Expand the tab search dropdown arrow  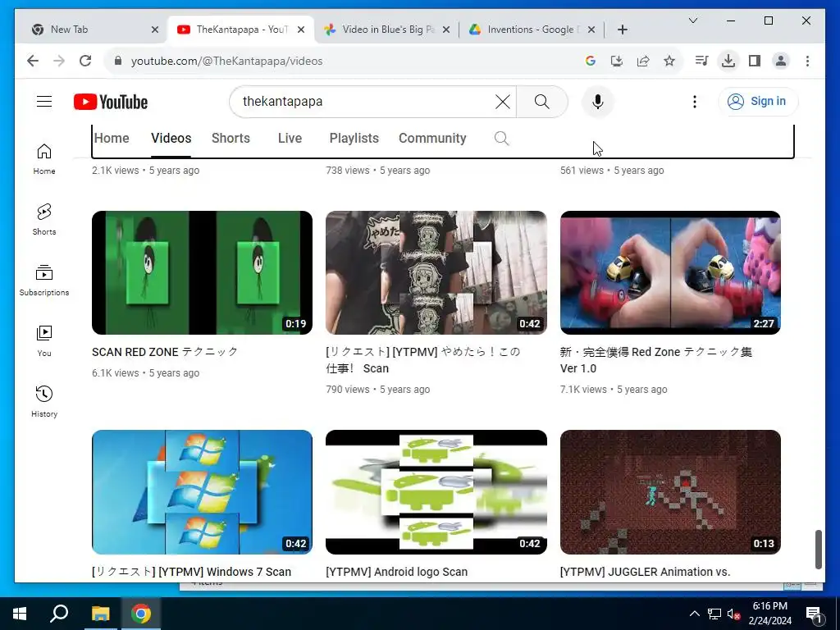pos(692,21)
